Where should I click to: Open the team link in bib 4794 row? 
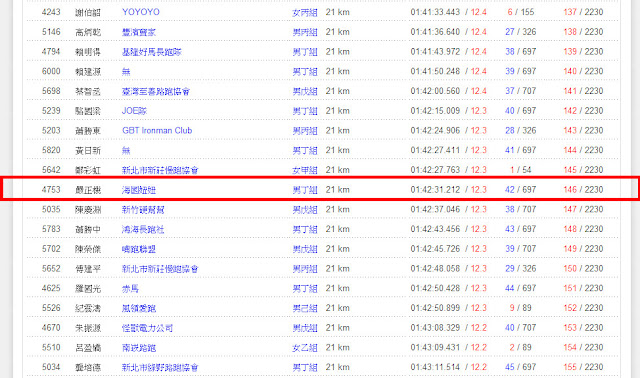pos(152,52)
